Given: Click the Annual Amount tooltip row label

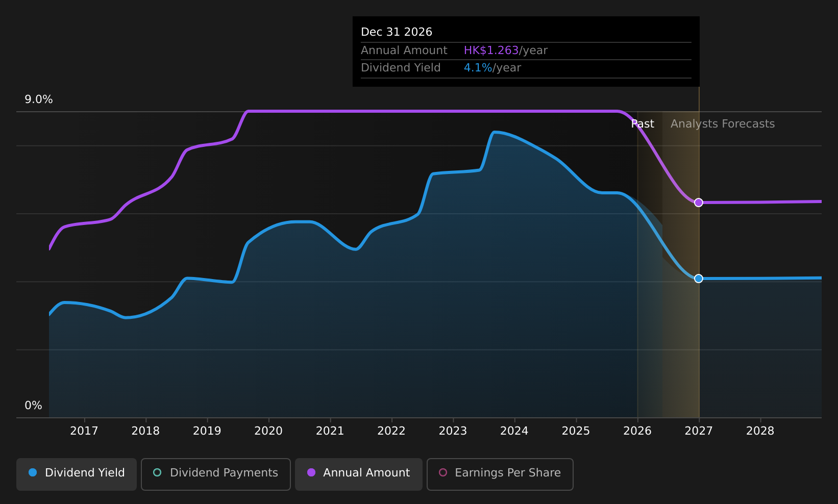Looking at the screenshot, I should coord(404,51).
